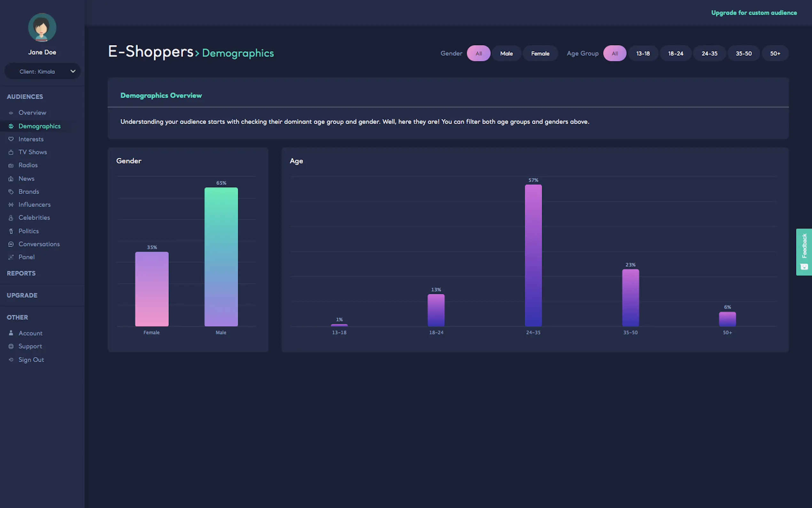Click the heart icon beside Interests

(11, 139)
